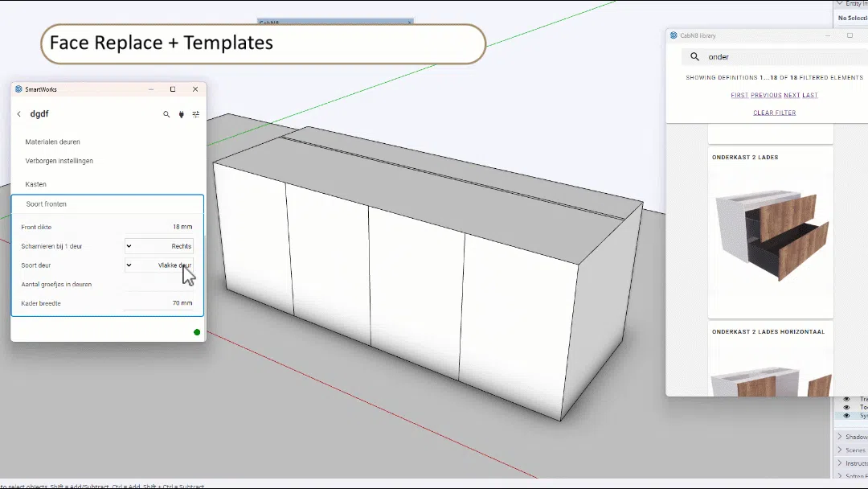Click the 'Front dikte' label
Viewport: 868px width, 489px height.
point(36,227)
